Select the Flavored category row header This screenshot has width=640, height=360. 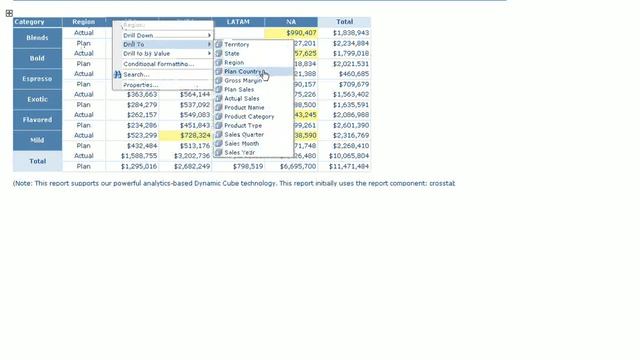pyautogui.click(x=38, y=120)
